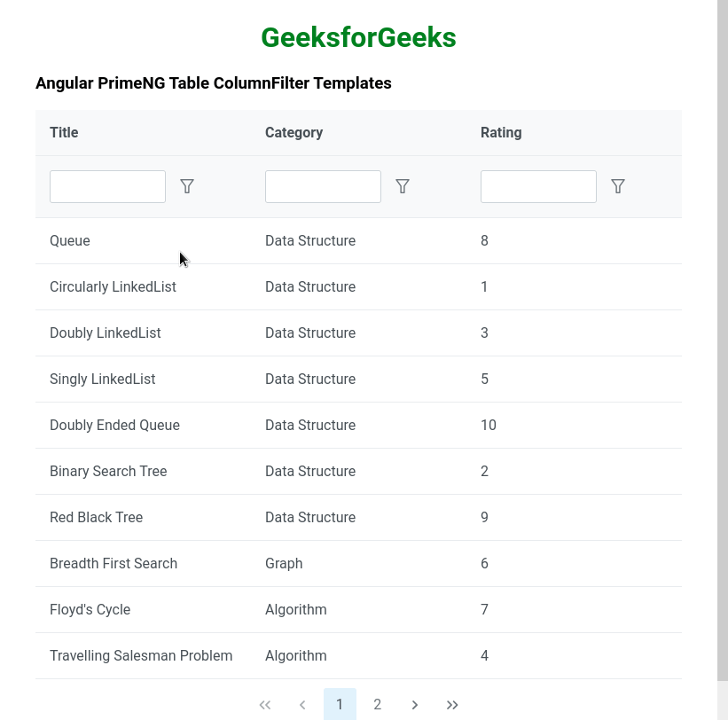Switch to page 2 in the paginator

click(378, 705)
